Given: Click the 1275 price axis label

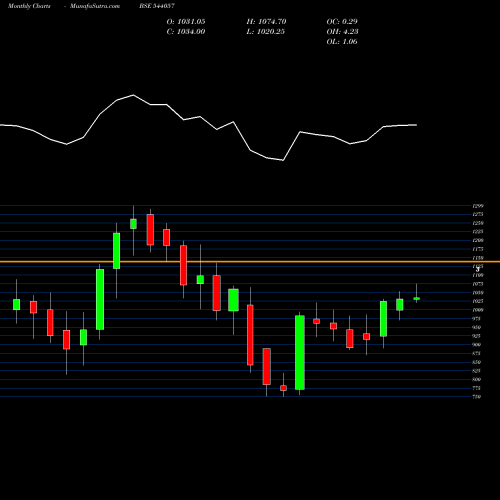Looking at the screenshot, I should (478, 214).
